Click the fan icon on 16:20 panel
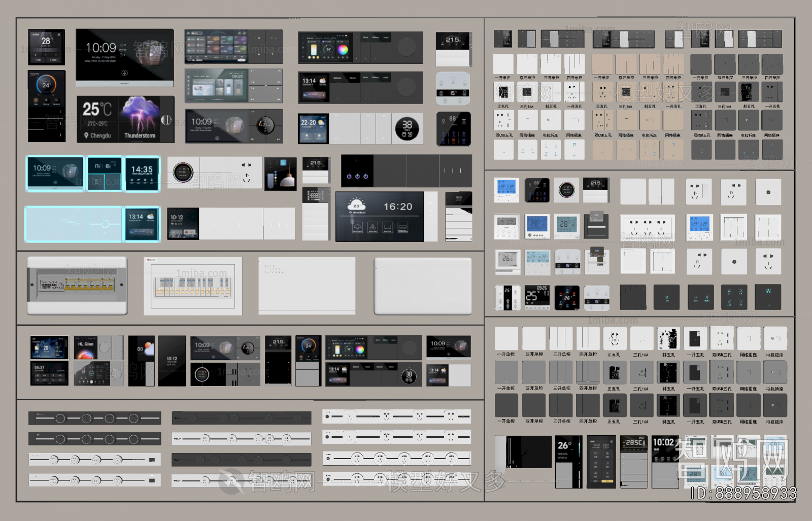 click(x=372, y=227)
